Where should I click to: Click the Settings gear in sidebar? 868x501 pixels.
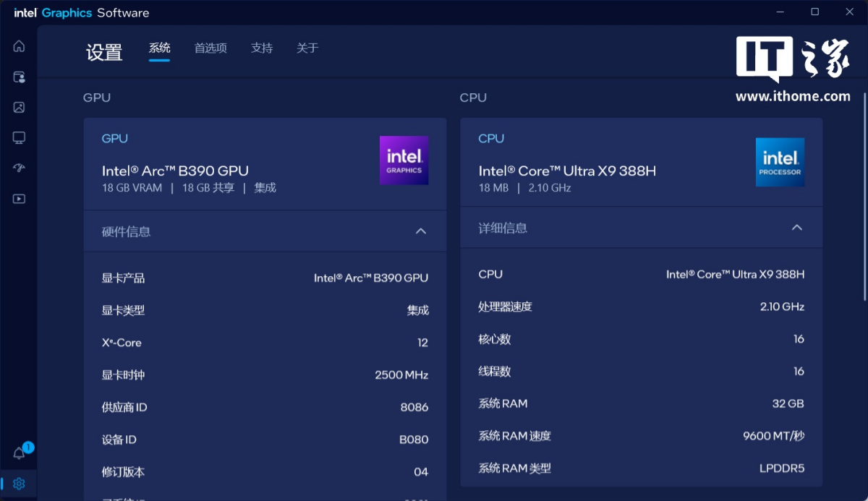[20, 484]
